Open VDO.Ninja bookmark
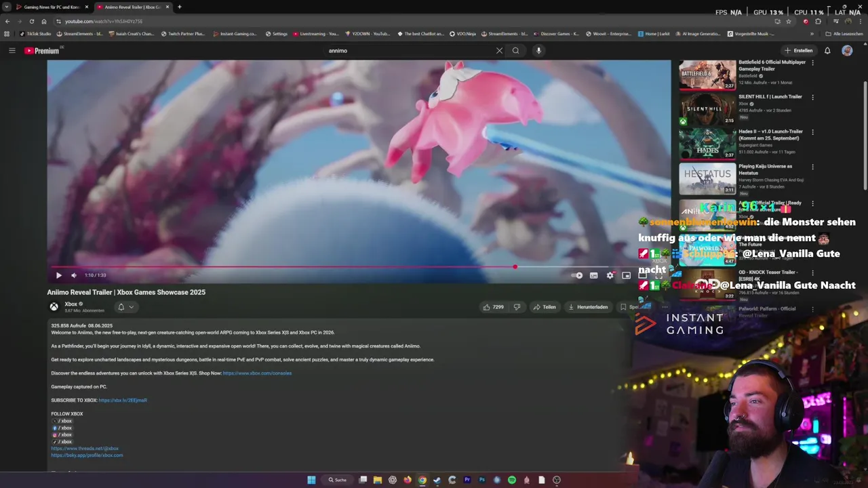 pos(462,33)
